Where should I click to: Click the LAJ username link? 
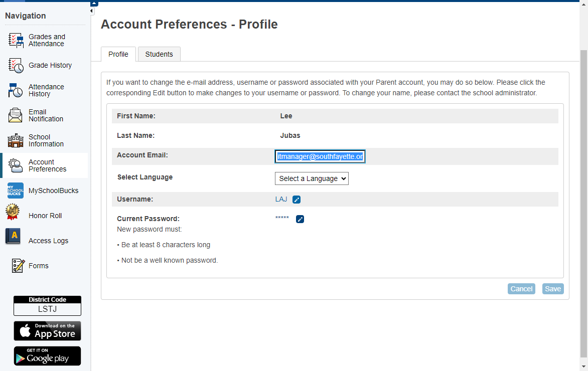pos(281,200)
